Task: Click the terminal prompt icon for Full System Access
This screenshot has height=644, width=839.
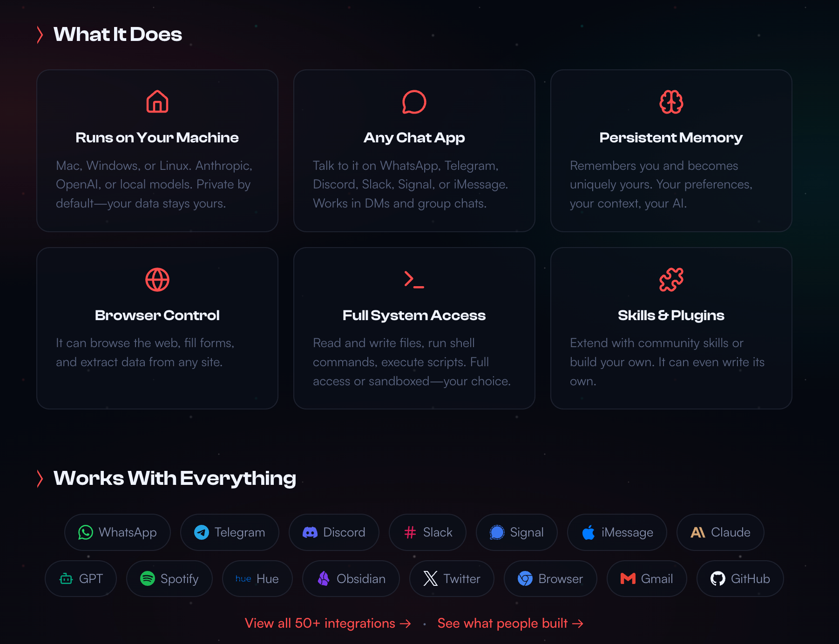Action: (414, 280)
